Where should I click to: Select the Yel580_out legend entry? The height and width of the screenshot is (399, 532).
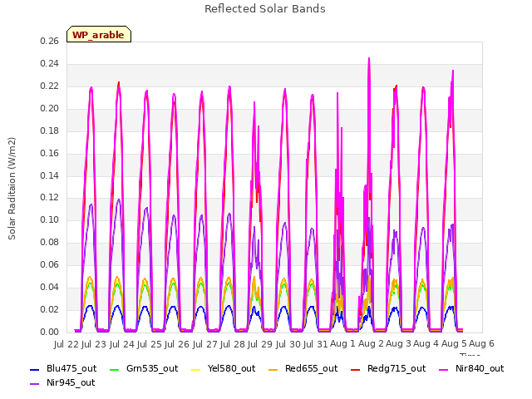tap(224, 368)
